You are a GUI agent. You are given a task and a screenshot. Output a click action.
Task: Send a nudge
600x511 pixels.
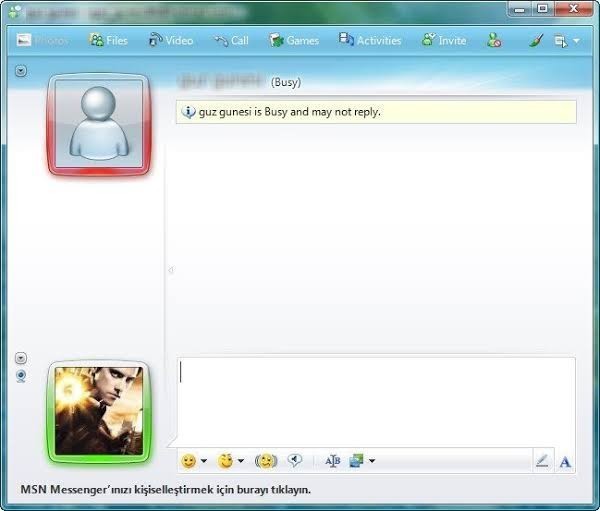[266, 460]
